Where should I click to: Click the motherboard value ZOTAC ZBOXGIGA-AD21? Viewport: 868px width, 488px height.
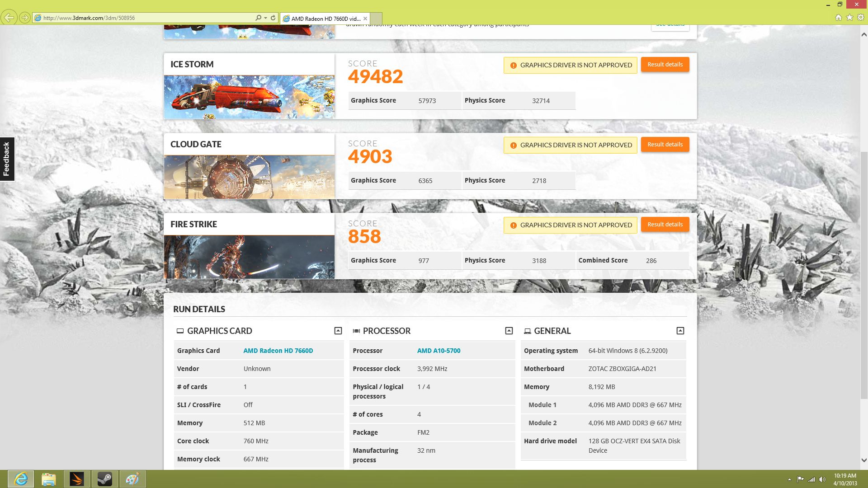tap(623, 369)
